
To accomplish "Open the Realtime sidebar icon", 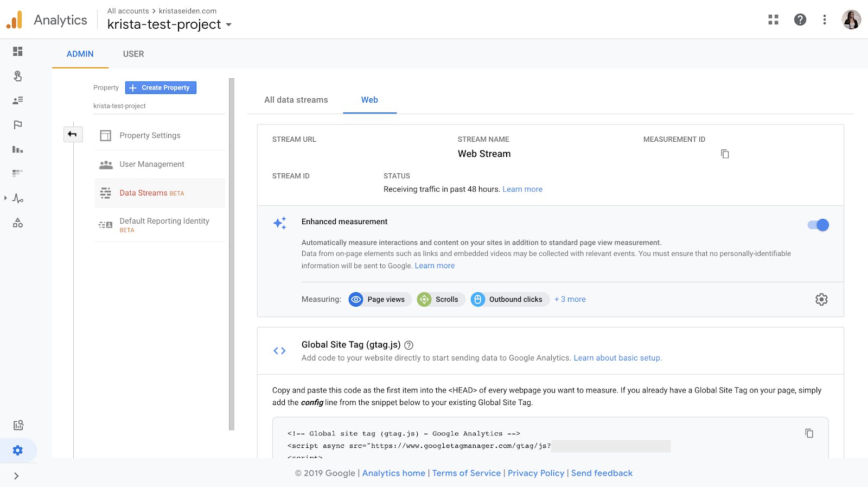I will click(18, 76).
